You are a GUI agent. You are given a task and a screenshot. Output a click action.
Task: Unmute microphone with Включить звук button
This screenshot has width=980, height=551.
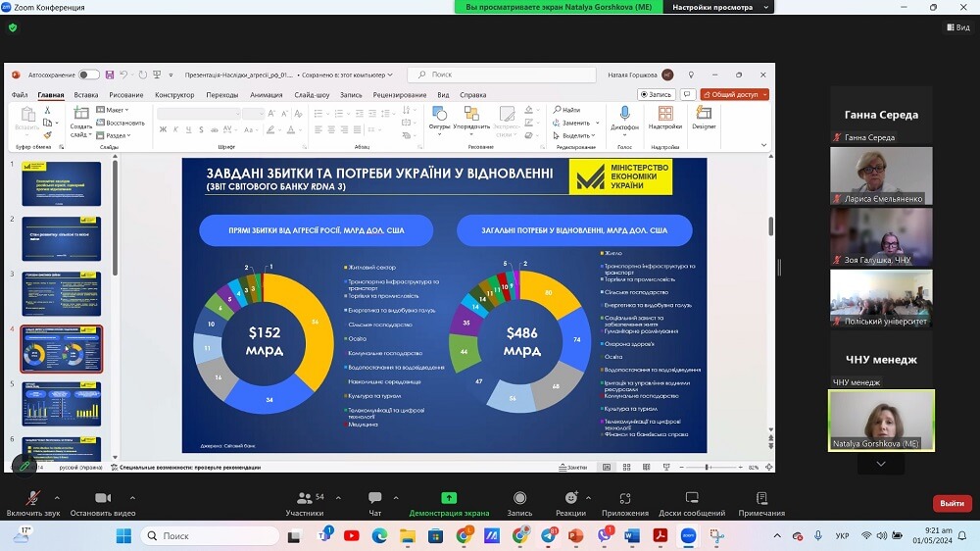coord(32,499)
